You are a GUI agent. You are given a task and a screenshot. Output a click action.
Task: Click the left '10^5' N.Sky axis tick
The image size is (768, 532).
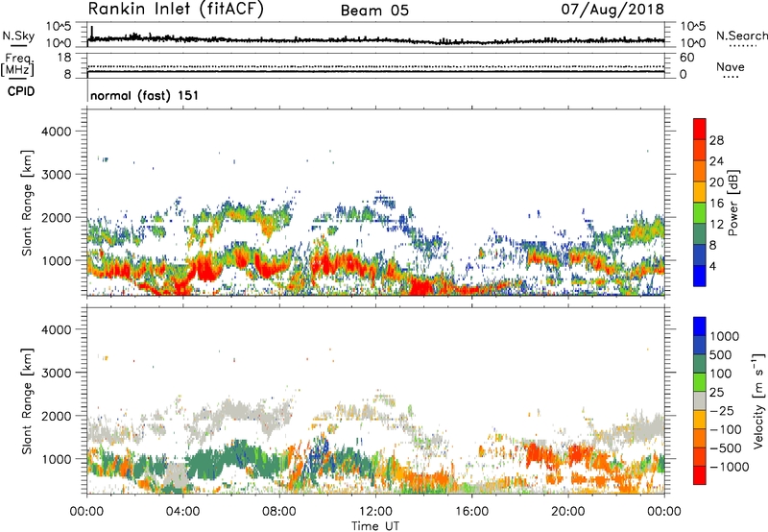[59, 27]
